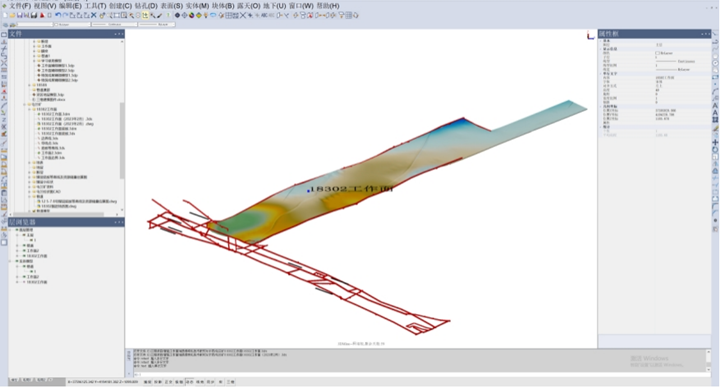Open the 钻孔(D) menu
This screenshot has width=720, height=388.
[x=146, y=6]
